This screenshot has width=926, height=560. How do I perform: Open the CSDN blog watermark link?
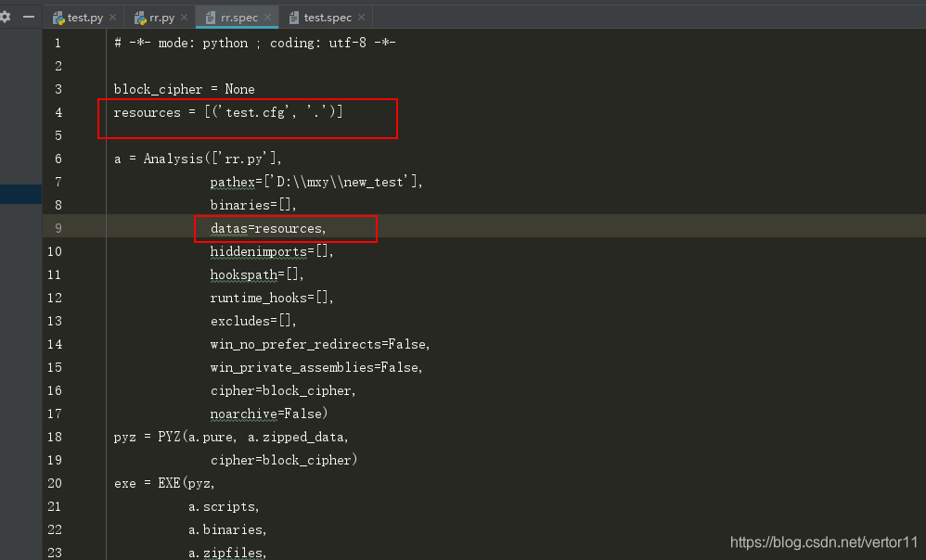(825, 541)
